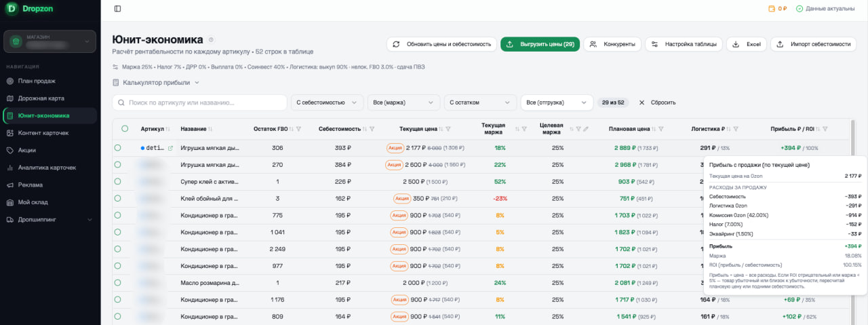Image resolution: width=868 pixels, height=325 pixels.
Task: Click the info icon next to Юнит-экономика
Action: (211, 39)
